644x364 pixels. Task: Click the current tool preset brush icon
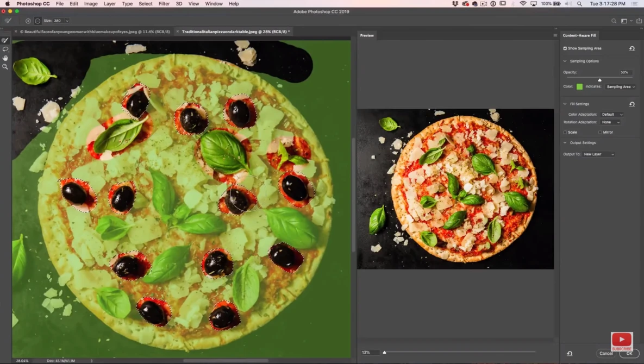[x=8, y=21]
